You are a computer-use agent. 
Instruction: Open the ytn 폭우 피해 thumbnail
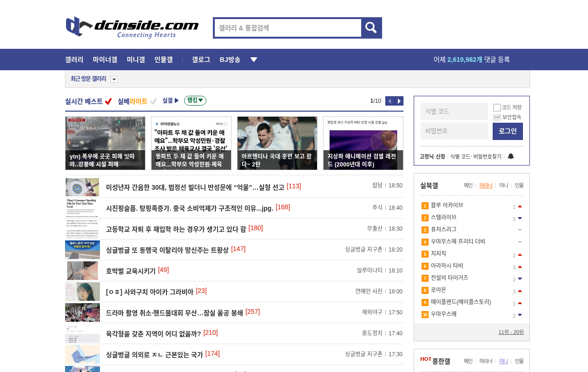pyautogui.click(x=105, y=143)
